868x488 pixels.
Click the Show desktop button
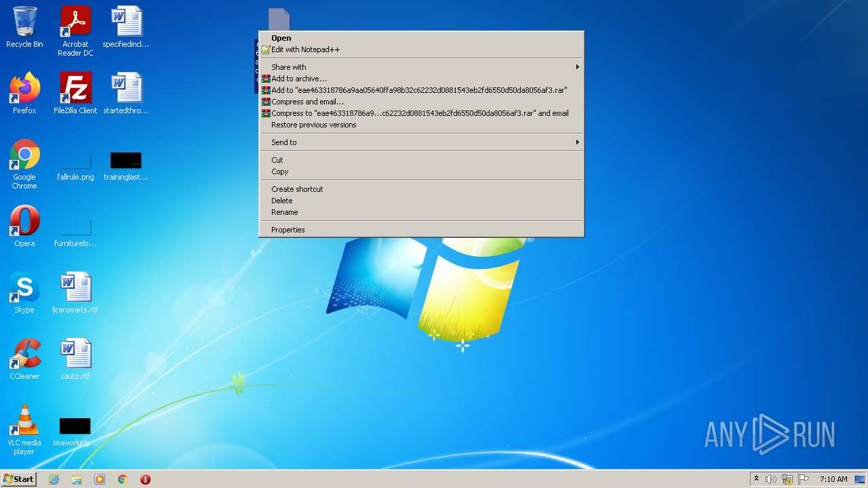pyautogui.click(x=860, y=479)
